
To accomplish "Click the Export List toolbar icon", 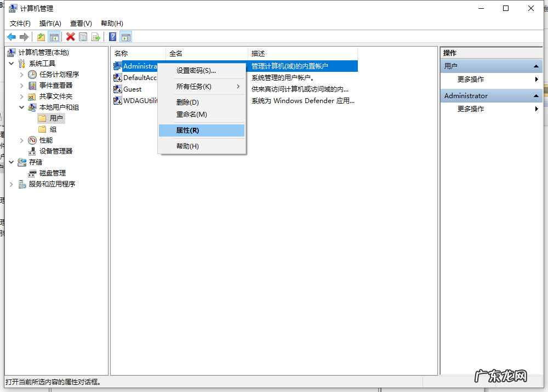I will pyautogui.click(x=96, y=37).
